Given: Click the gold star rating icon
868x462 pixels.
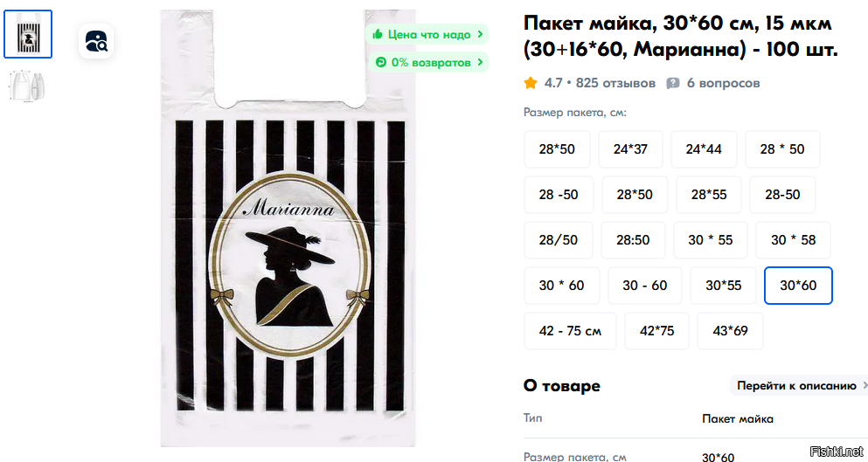Looking at the screenshot, I should click(x=531, y=83).
